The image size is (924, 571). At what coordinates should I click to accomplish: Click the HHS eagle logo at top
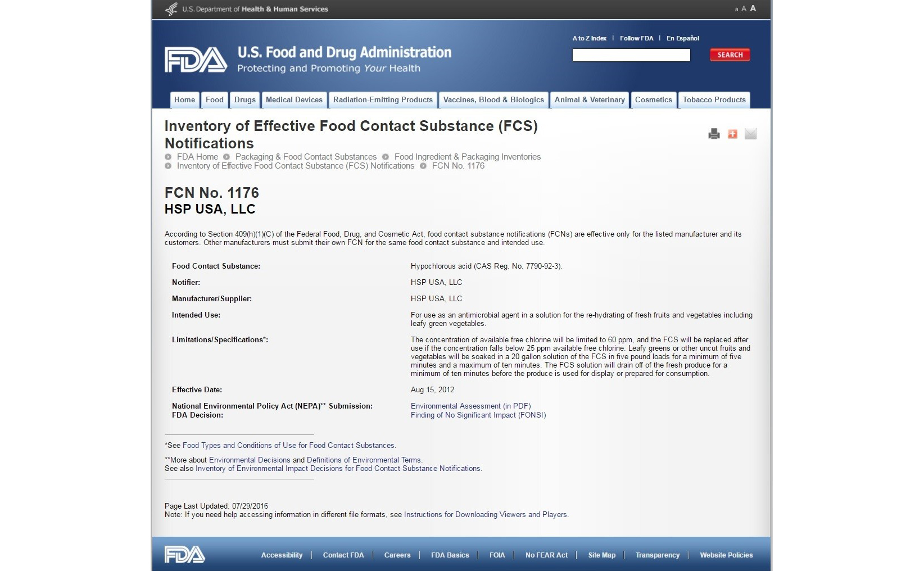point(171,9)
